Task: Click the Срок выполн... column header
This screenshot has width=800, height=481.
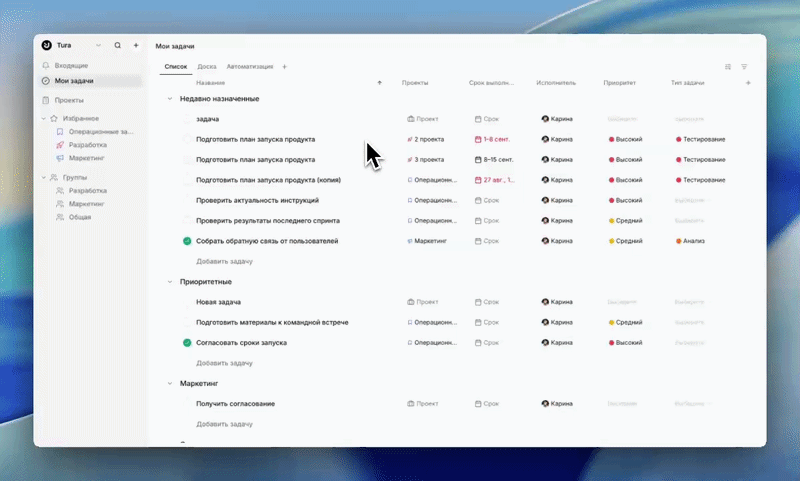Action: tap(491, 83)
